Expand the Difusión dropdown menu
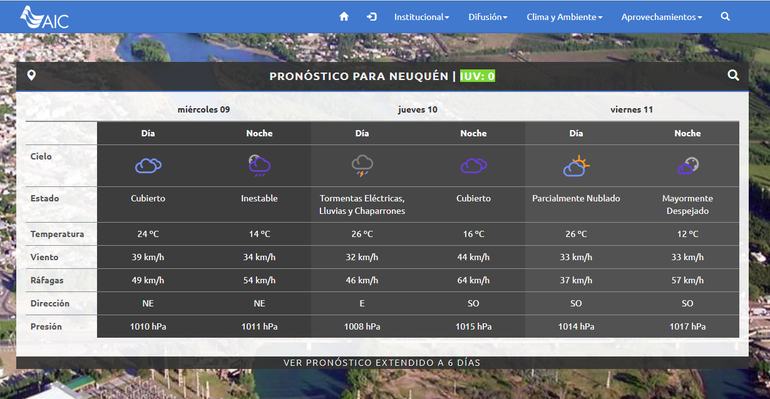The width and height of the screenshot is (770, 399). pos(488,17)
